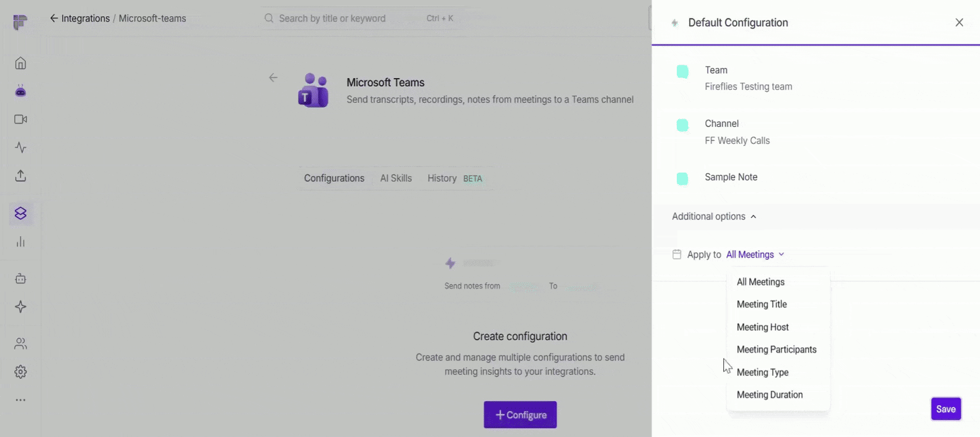Close the Default Configuration panel

pyautogui.click(x=959, y=22)
